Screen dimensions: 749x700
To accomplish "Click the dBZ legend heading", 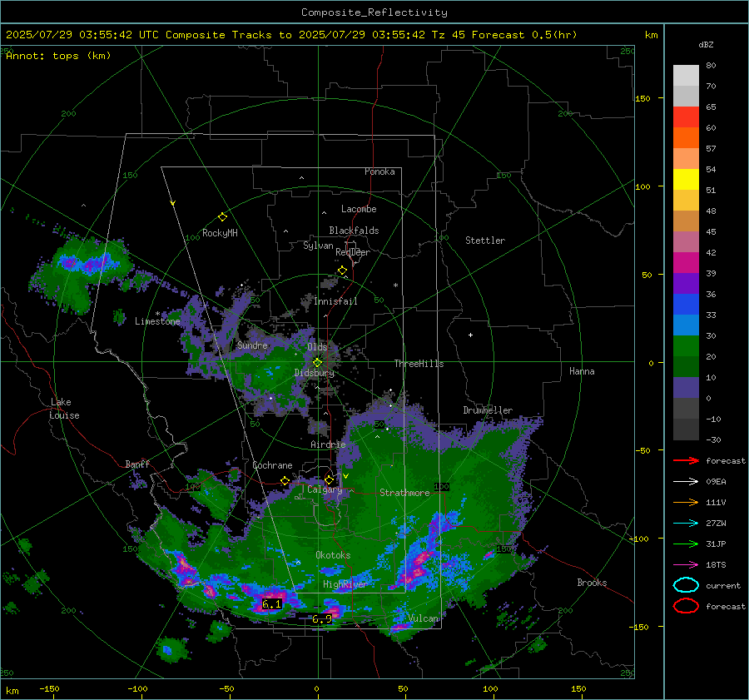I will click(x=706, y=44).
